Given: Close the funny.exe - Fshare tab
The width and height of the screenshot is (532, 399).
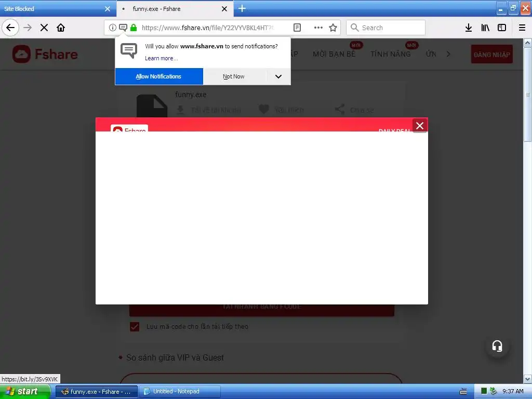Looking at the screenshot, I should coord(224,9).
